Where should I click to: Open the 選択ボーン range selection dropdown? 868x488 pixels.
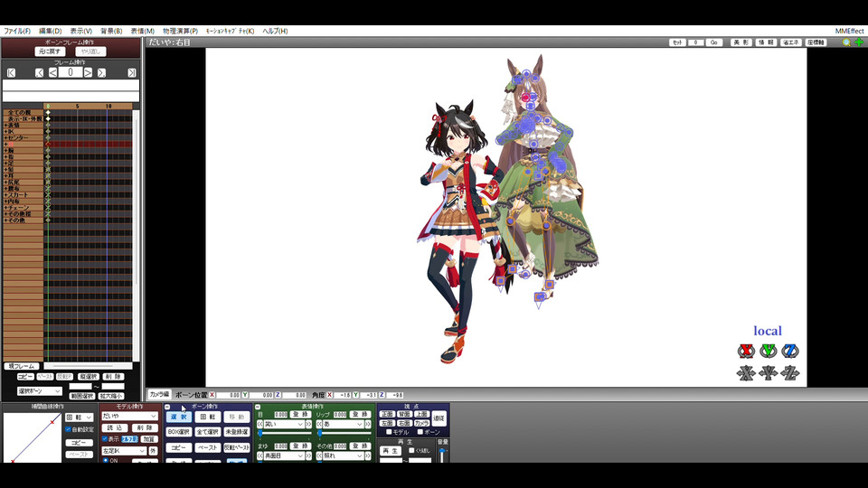(x=39, y=390)
